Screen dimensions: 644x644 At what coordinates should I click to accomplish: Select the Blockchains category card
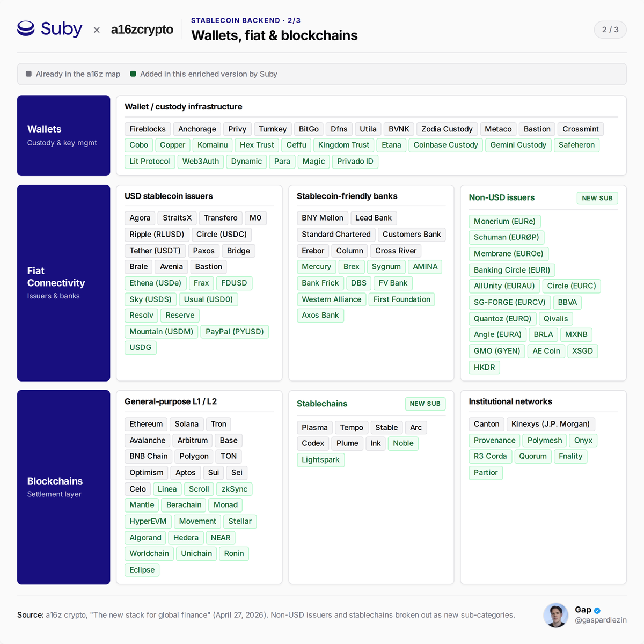(x=63, y=487)
